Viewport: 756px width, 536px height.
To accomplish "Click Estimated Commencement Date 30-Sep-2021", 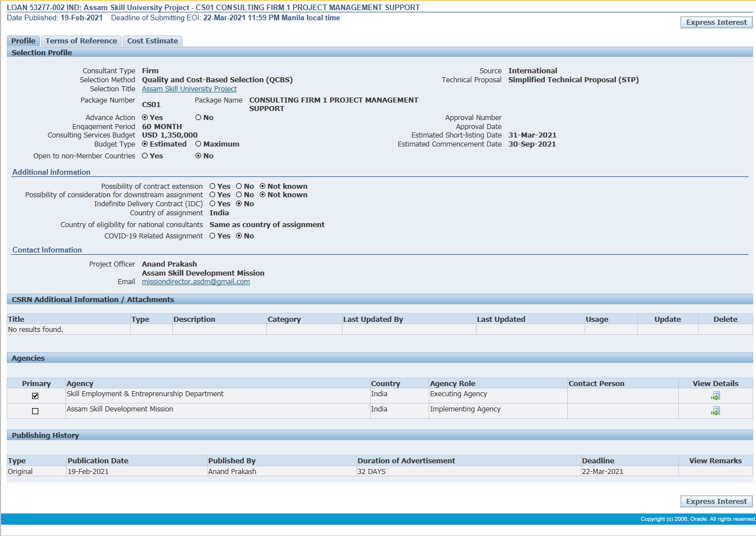I will pos(532,144).
